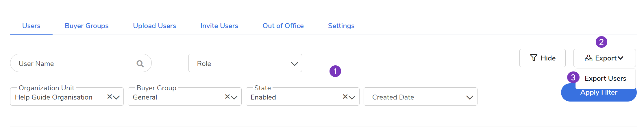Clear the Buyer Group General selection
644x127 pixels.
tap(227, 97)
